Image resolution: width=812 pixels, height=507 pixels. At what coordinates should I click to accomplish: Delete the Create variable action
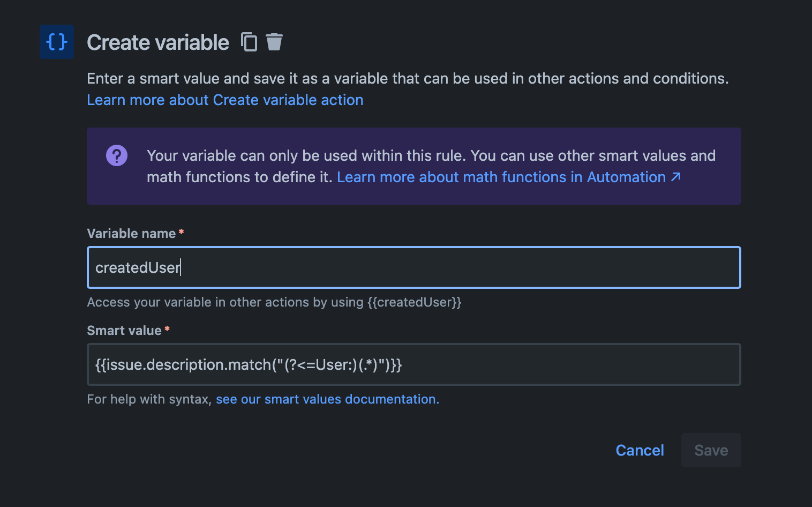pyautogui.click(x=274, y=42)
